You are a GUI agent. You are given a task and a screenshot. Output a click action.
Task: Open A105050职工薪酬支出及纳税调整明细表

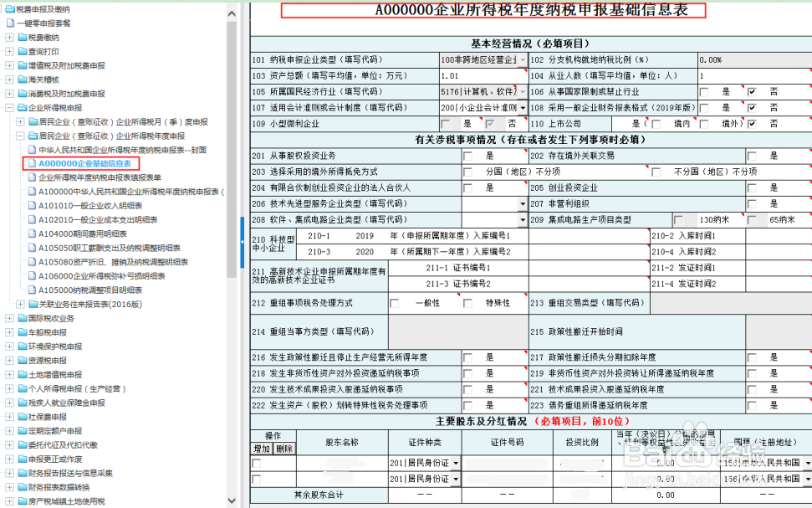[110, 248]
